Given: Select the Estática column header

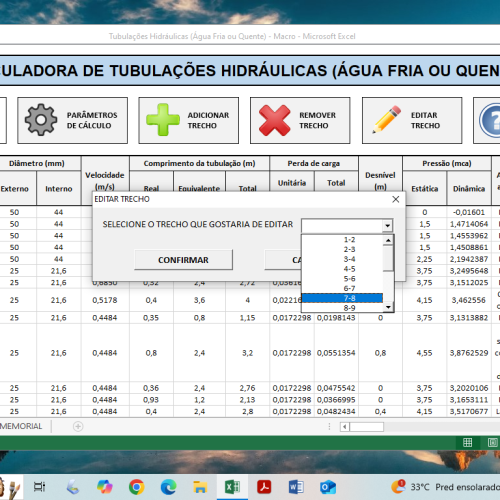Looking at the screenshot, I should pos(425,189).
